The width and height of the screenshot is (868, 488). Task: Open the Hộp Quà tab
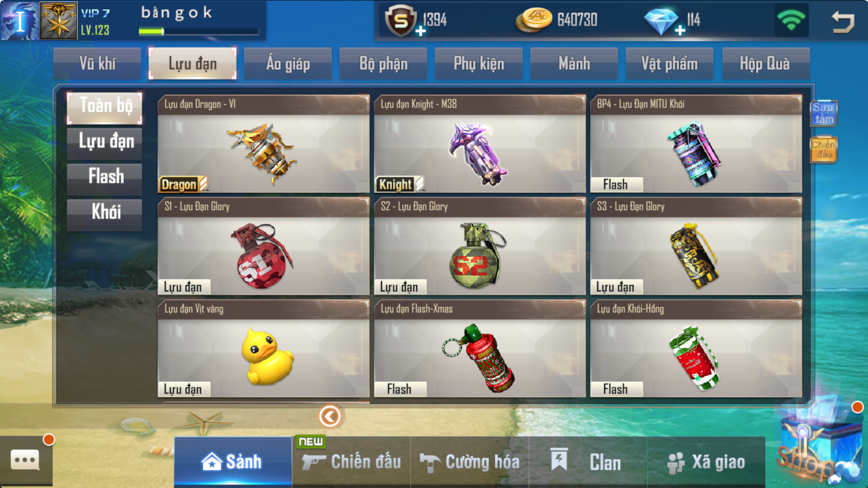click(766, 64)
